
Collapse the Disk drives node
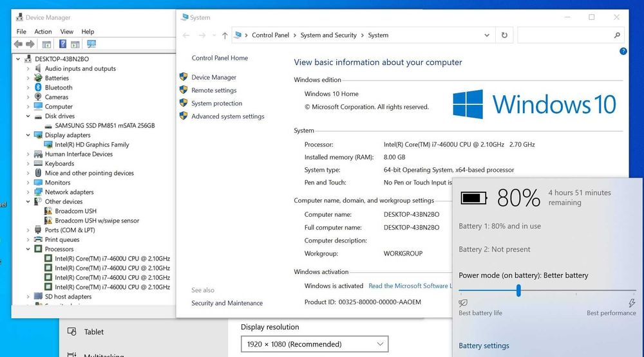click(x=28, y=116)
